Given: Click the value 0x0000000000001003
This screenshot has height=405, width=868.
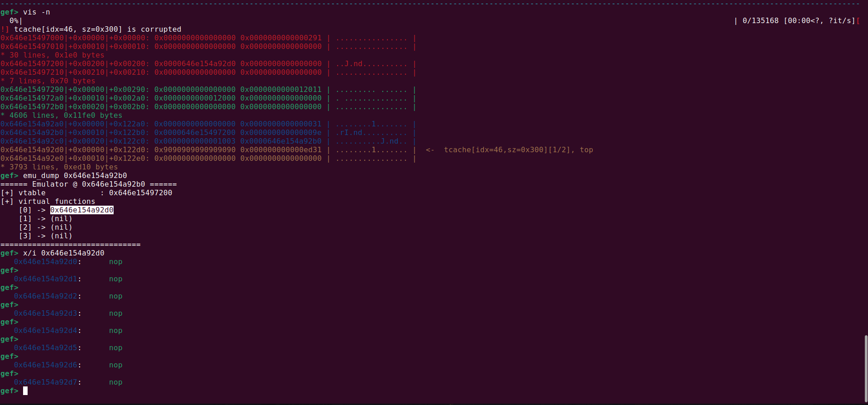Looking at the screenshot, I should (195, 141).
